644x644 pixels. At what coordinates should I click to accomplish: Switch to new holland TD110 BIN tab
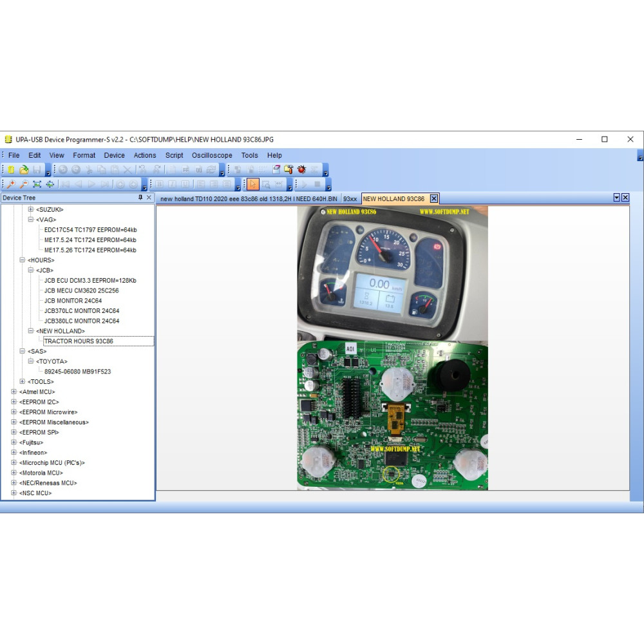point(249,199)
